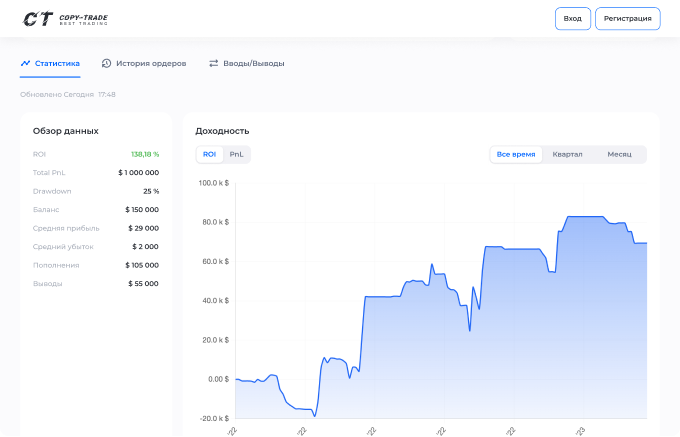Image resolution: width=680 pixels, height=437 pixels.
Task: Click the 40.0 k $ axis label
Action: point(216,300)
